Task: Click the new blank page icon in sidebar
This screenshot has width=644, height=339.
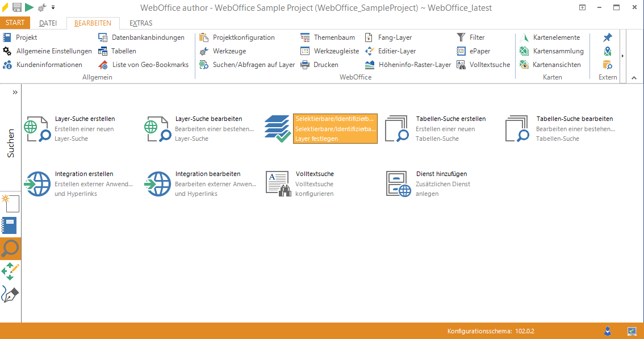Action: pos(10,203)
